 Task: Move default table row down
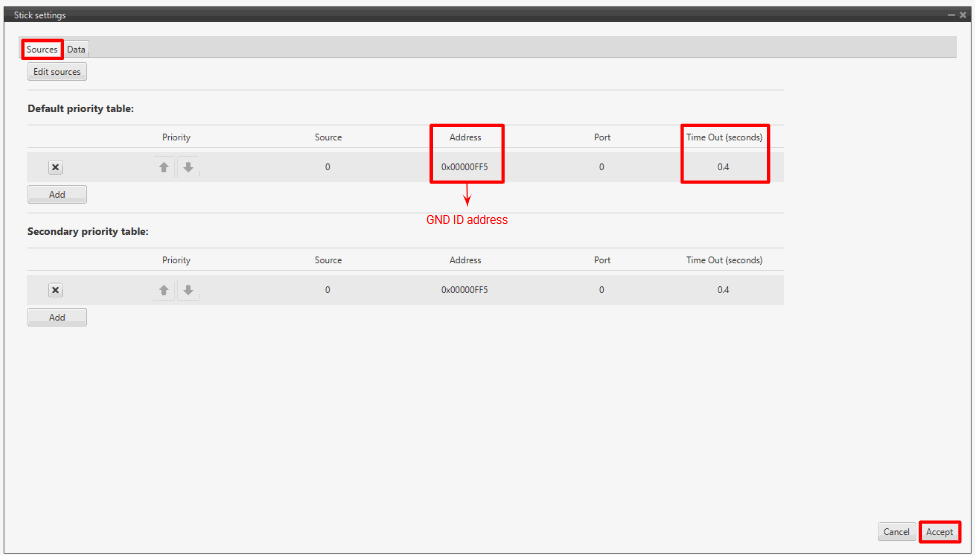click(x=188, y=168)
